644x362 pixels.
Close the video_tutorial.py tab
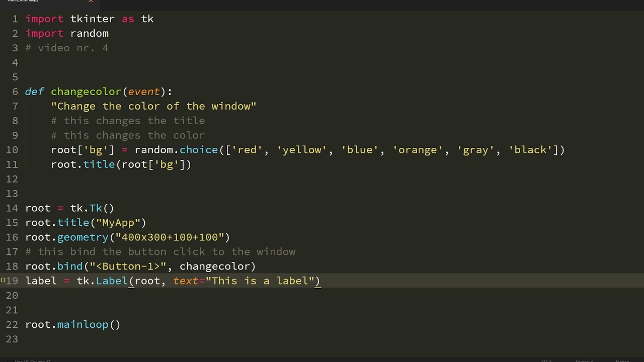click(x=91, y=2)
